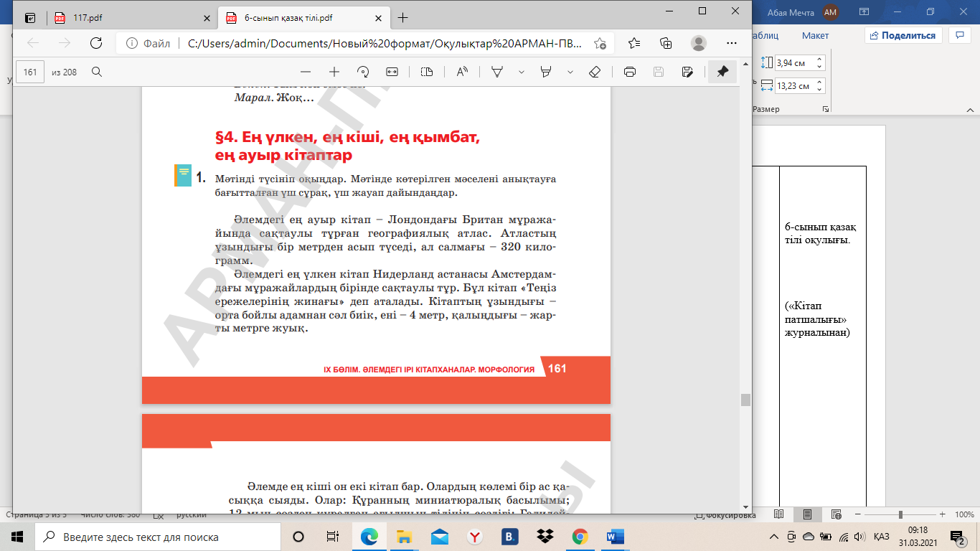This screenshot has height=551, width=980.
Task: Switch Word to Print Layout view
Action: (x=807, y=515)
